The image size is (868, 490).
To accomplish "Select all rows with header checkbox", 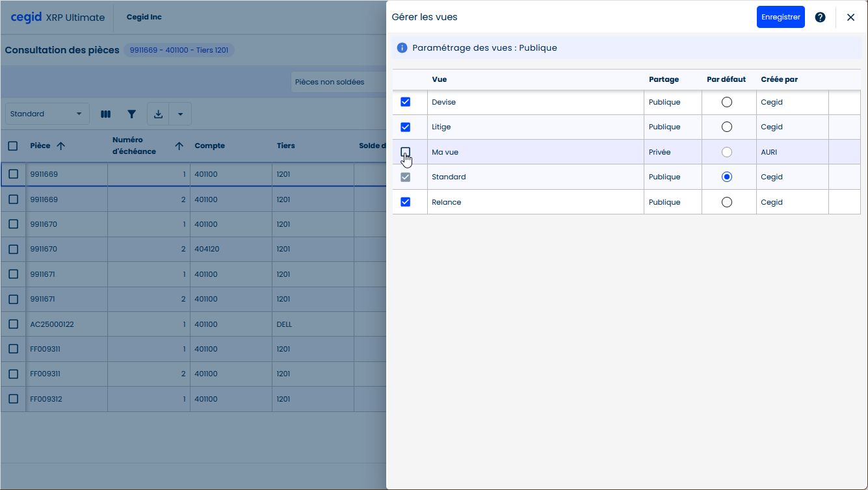I will click(13, 146).
